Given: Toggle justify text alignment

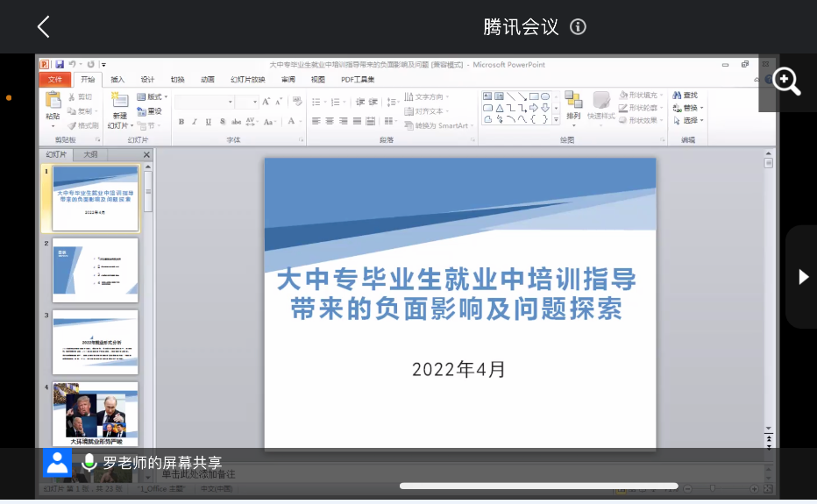Looking at the screenshot, I should 357,122.
